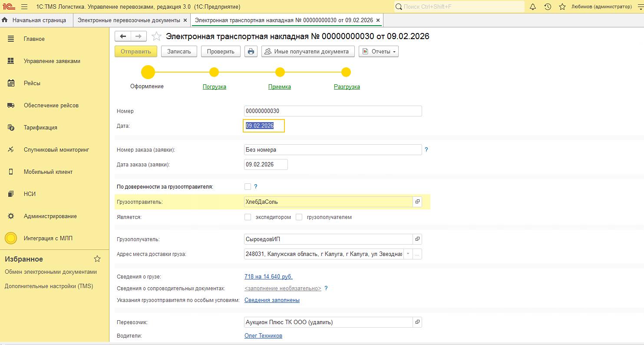Open Спутниковый мониторинг section

pos(56,149)
